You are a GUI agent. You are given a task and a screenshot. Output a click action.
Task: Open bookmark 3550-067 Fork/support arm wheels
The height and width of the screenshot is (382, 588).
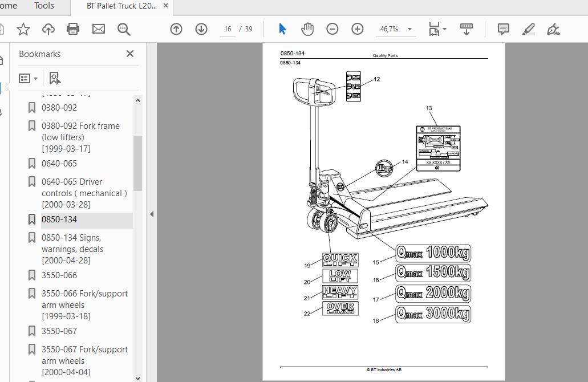(x=85, y=361)
